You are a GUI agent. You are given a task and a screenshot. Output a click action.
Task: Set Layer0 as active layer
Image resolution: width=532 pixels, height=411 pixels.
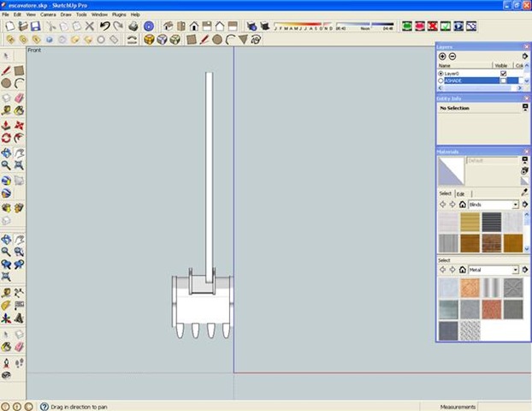click(x=440, y=74)
